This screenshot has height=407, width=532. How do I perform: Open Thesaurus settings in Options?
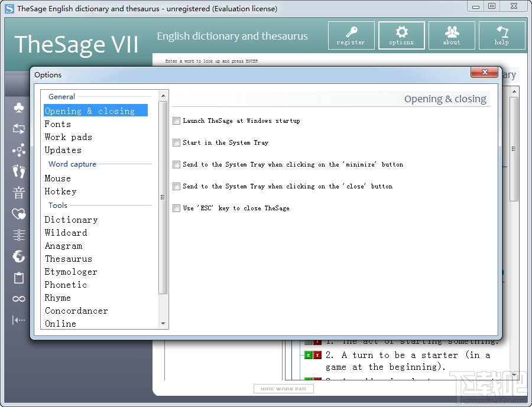[x=68, y=258]
